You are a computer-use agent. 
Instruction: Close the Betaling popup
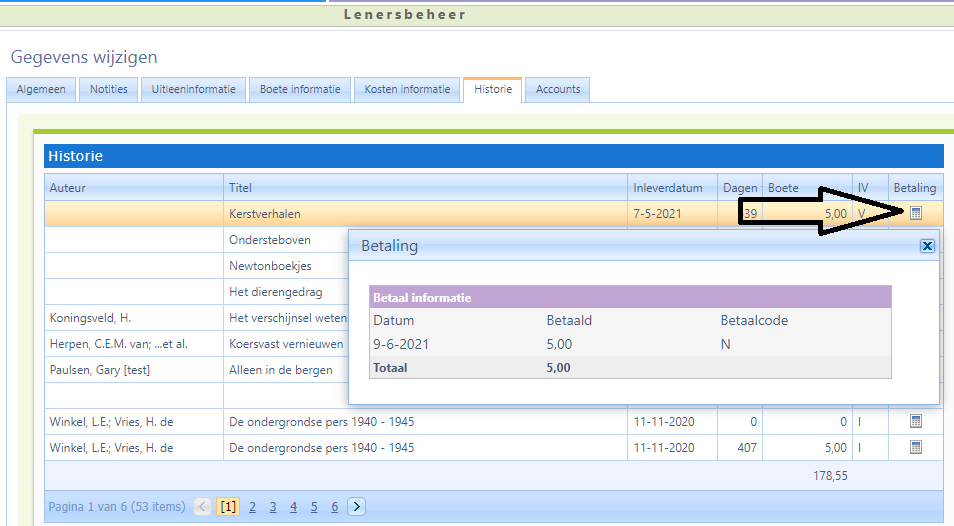[926, 246]
